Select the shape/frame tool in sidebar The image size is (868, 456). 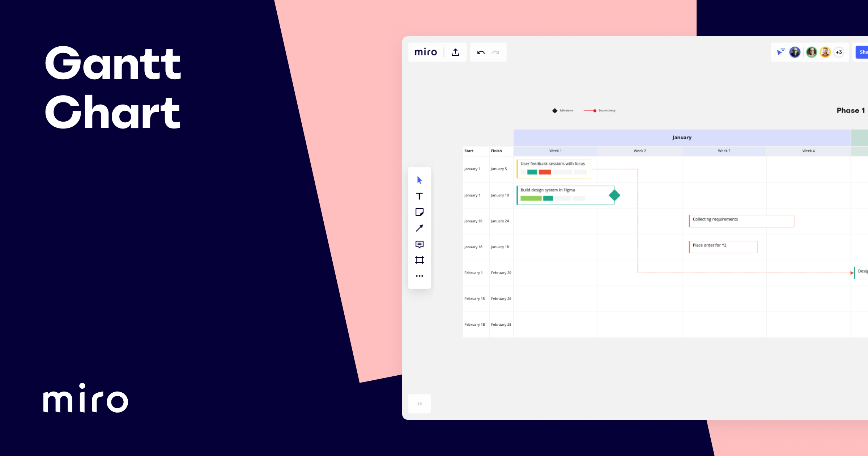419,259
